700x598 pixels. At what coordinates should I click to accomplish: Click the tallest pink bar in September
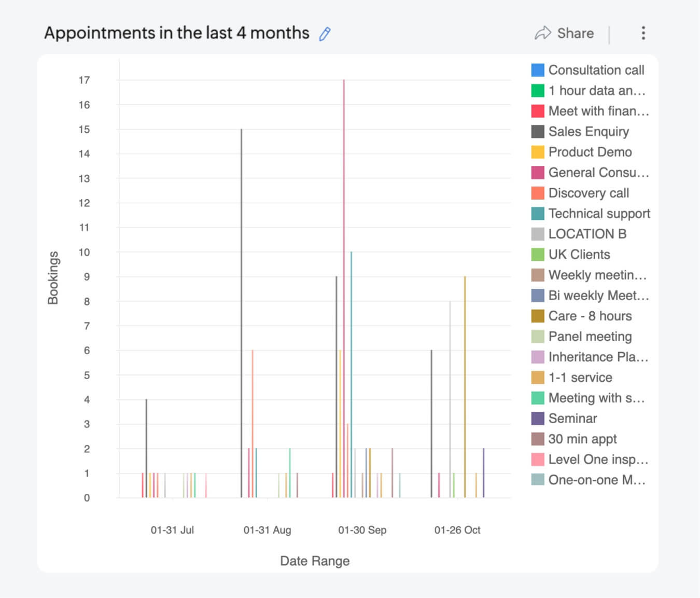(344, 259)
